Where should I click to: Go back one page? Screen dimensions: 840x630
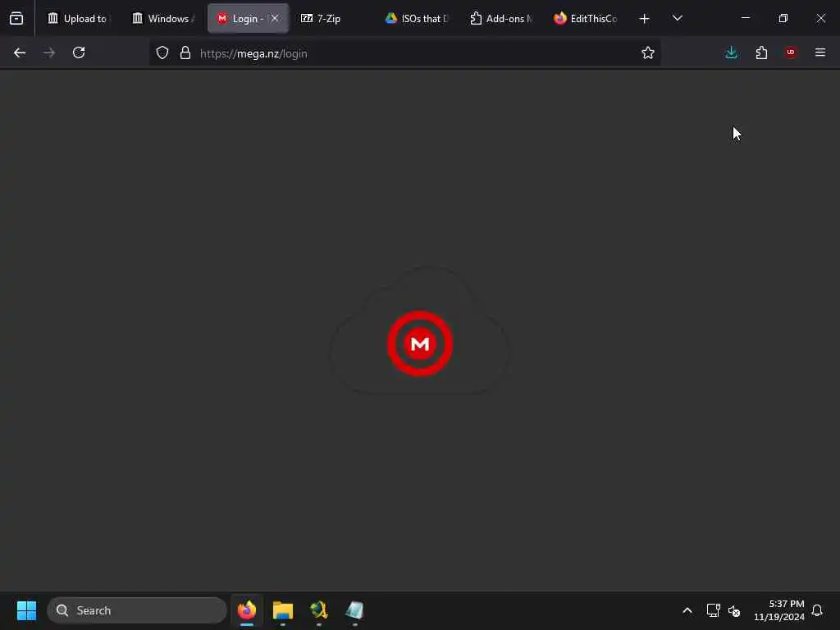click(x=20, y=53)
